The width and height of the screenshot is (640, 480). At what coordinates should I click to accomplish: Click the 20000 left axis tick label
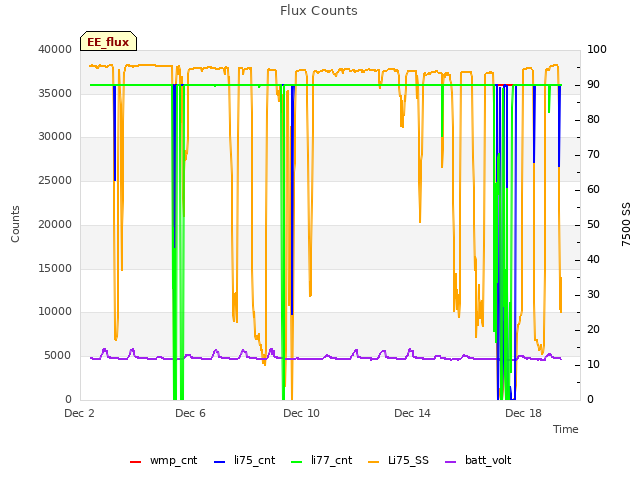click(55, 224)
